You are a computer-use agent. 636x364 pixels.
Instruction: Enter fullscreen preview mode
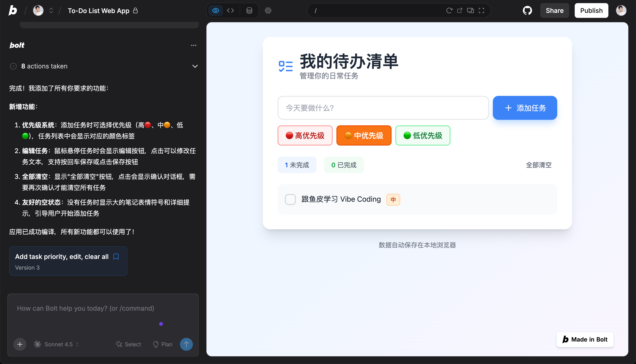pos(481,10)
